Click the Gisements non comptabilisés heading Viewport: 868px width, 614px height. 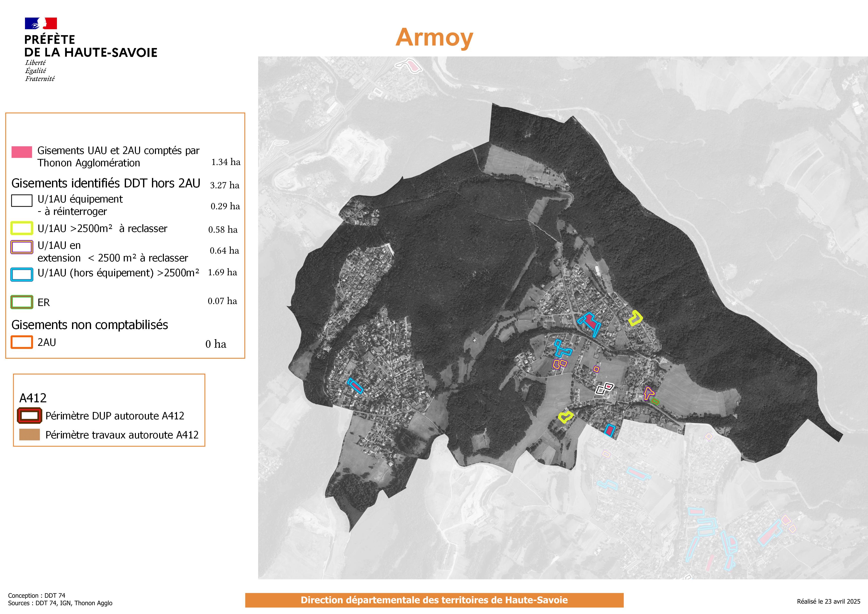pyautogui.click(x=90, y=325)
